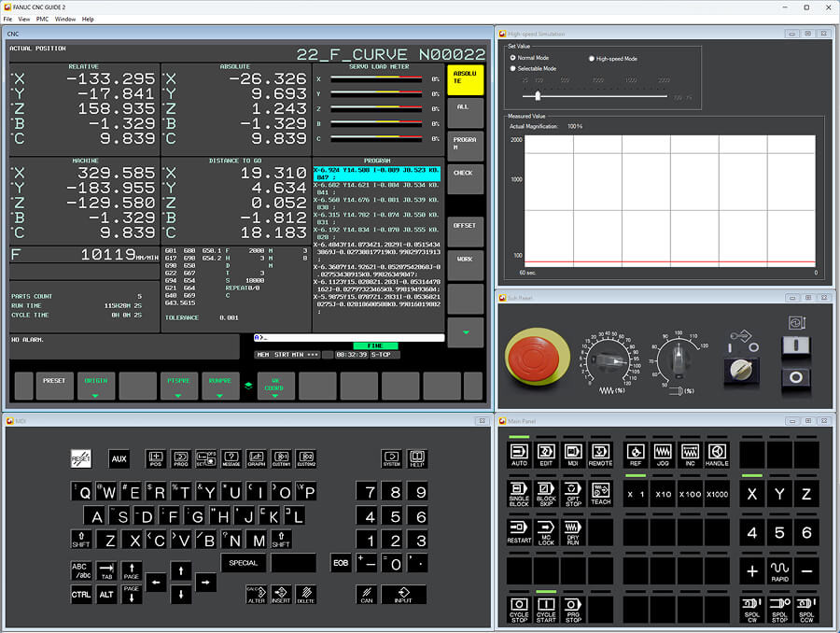Click the CYCLE START key
The image size is (840, 633).
point(546,609)
